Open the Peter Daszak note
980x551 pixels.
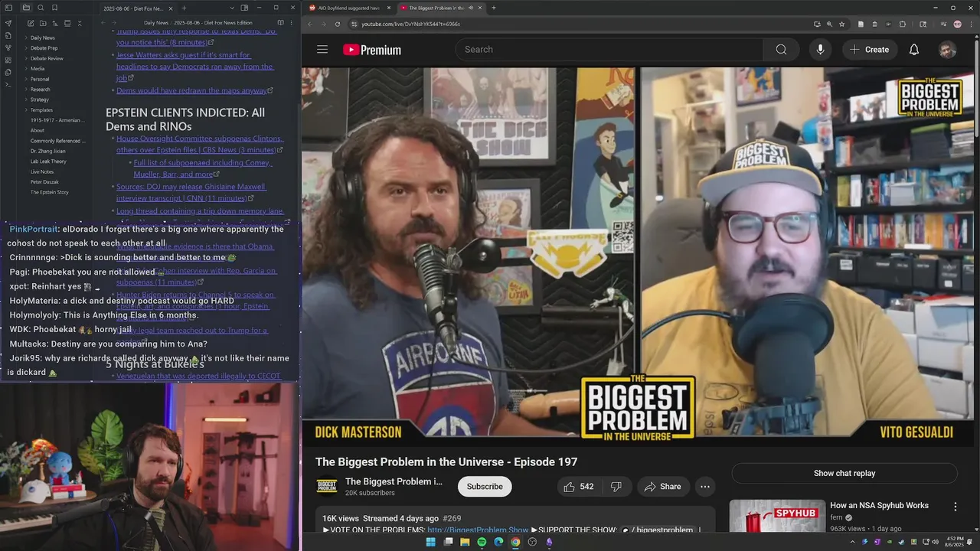[44, 182]
